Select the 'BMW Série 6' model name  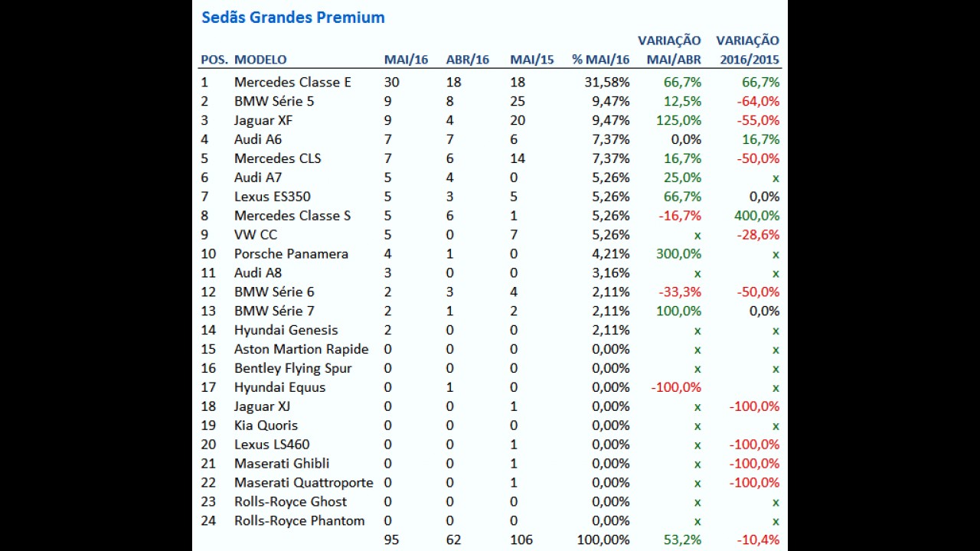click(274, 292)
